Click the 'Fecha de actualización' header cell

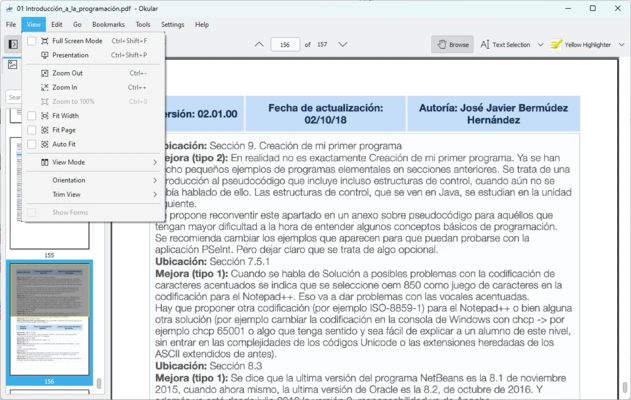[326, 114]
